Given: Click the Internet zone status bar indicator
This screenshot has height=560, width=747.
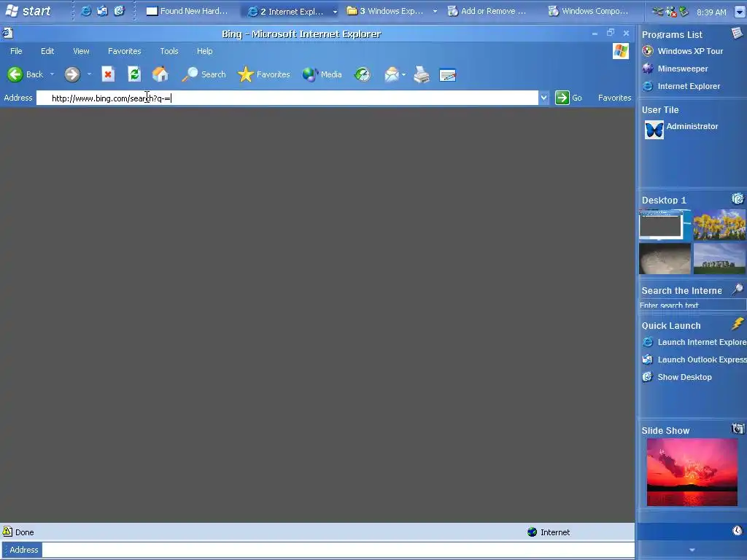Looking at the screenshot, I should point(549,532).
